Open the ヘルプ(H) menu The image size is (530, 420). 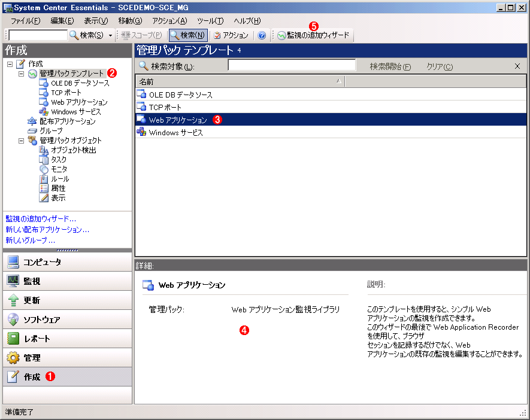click(247, 21)
